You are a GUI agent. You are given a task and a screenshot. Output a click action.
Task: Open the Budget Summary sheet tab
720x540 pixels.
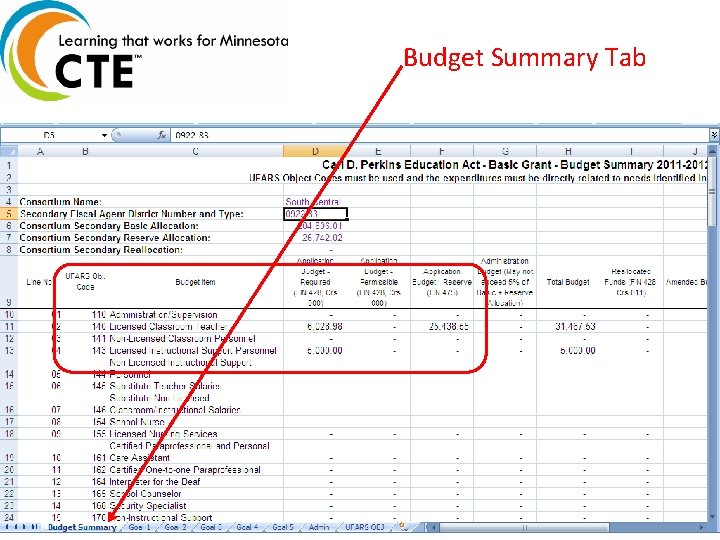[x=82, y=527]
